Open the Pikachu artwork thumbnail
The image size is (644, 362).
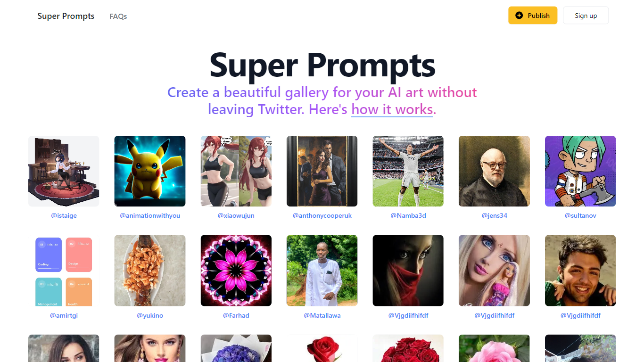150,171
